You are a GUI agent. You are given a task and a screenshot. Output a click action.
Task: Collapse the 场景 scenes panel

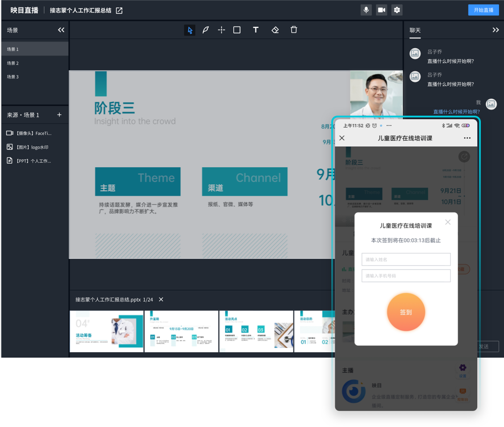61,30
